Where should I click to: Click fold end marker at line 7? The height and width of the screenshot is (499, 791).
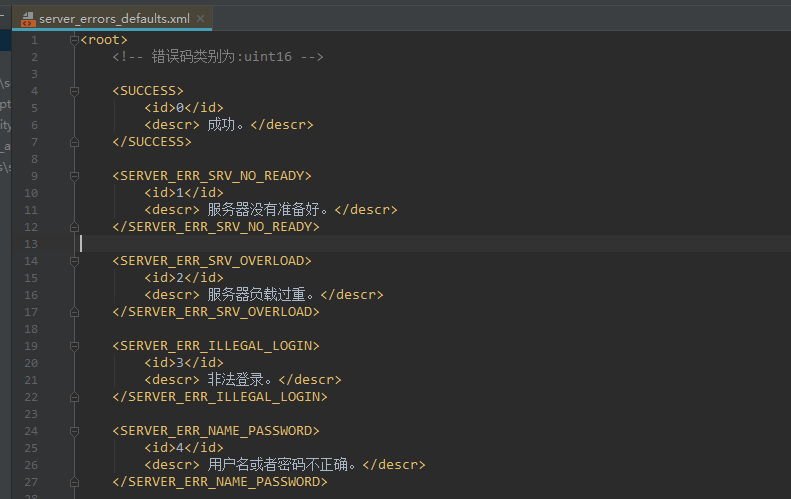[74, 142]
